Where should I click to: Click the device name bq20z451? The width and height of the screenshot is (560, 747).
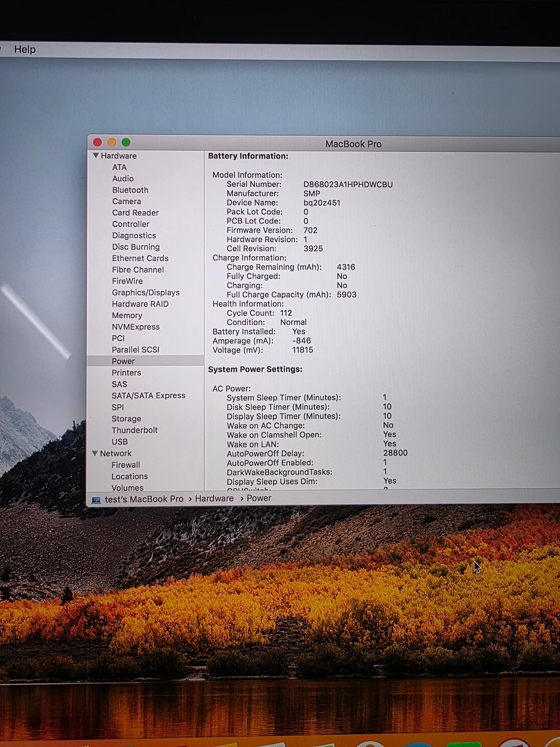point(322,203)
